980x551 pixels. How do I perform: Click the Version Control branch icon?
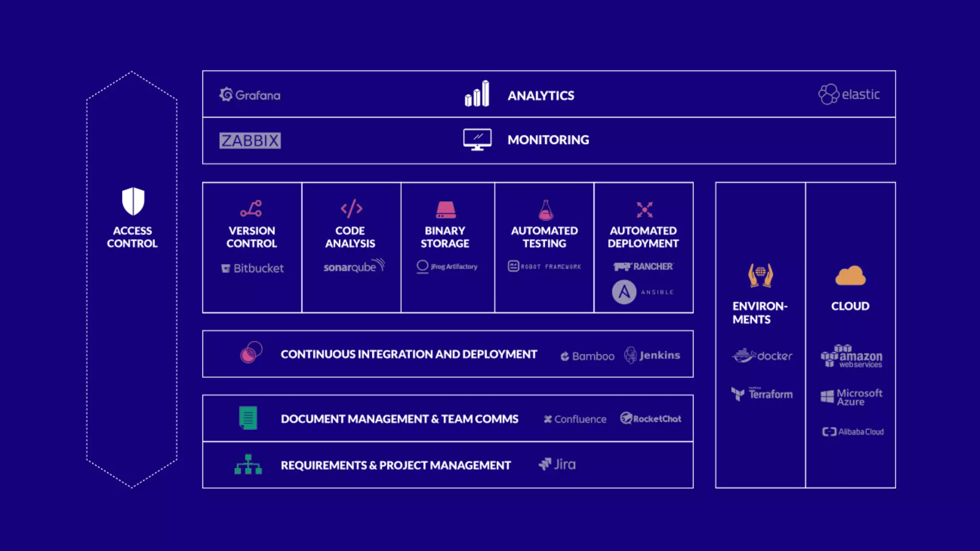pyautogui.click(x=251, y=209)
